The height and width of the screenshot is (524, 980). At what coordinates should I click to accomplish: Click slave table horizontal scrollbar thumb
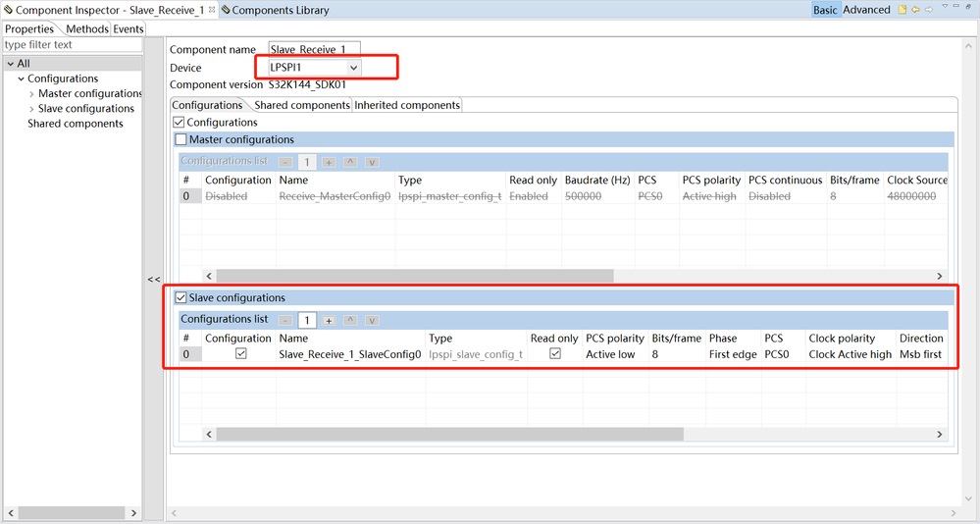pyautogui.click(x=450, y=434)
